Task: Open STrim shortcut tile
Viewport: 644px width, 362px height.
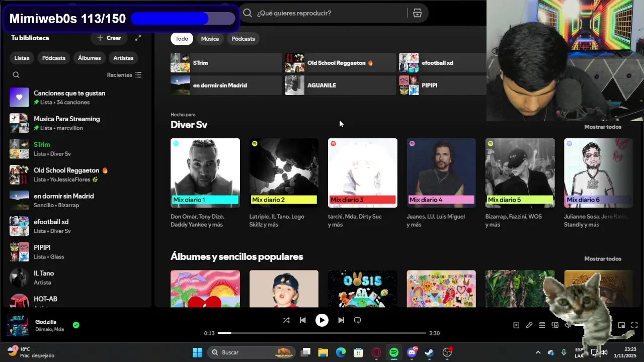Action: pyautogui.click(x=226, y=63)
